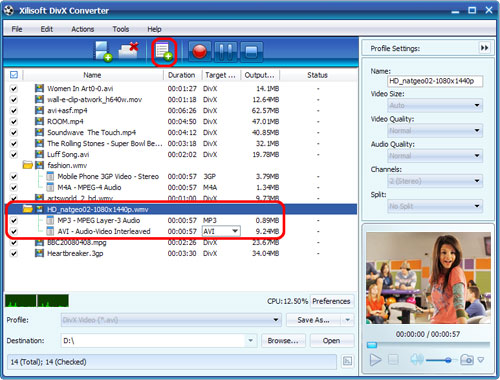
Task: Click the profile icon of M4A - MPEG-4 Audio row
Action: (x=50, y=187)
